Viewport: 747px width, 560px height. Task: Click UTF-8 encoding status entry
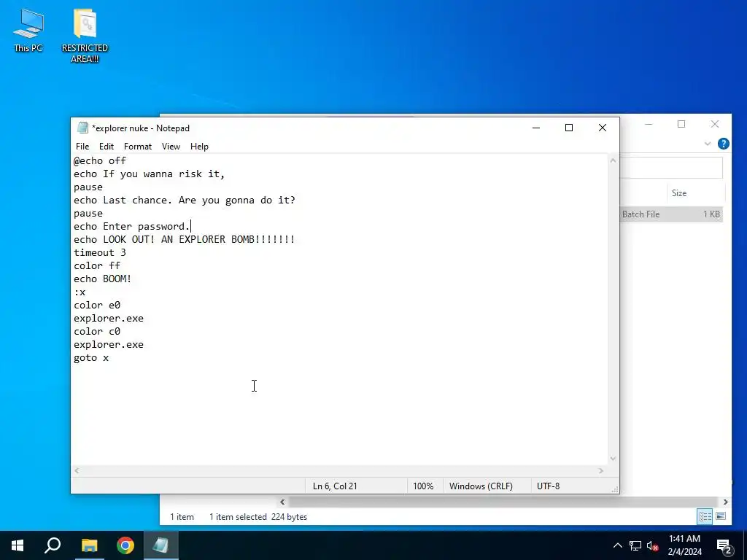[x=549, y=486]
